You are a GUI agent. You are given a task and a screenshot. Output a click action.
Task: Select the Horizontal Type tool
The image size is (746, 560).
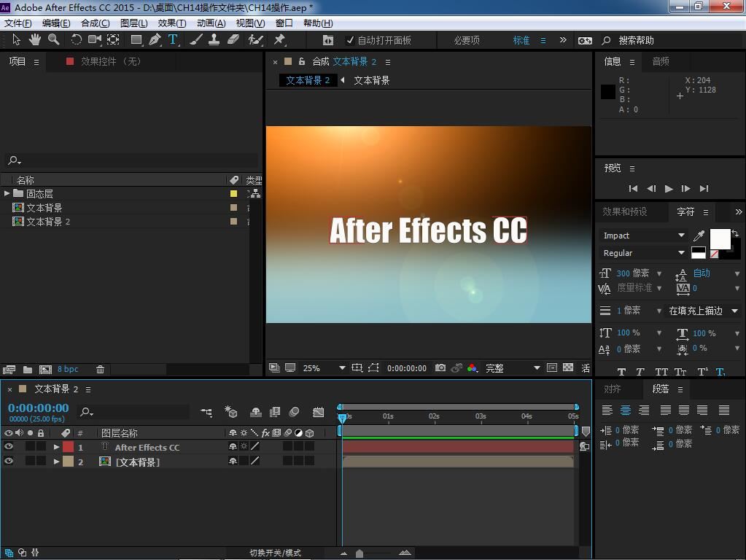click(x=173, y=40)
